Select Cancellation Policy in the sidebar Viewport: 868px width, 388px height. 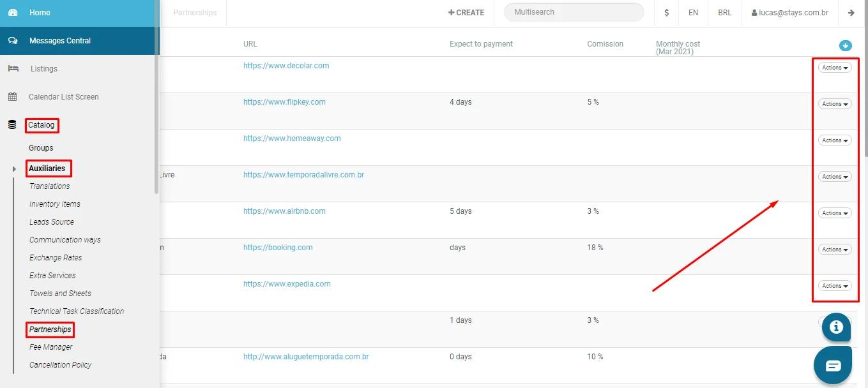tap(61, 365)
